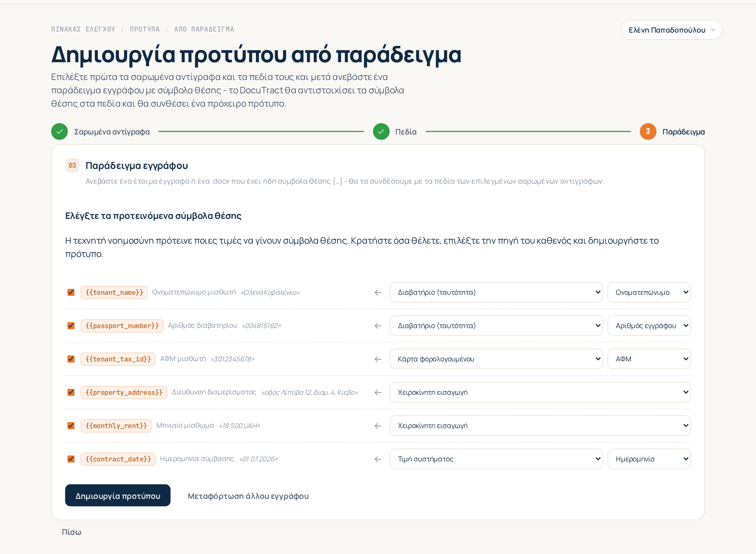
Task: Click the orange step 3 circle
Action: tap(648, 131)
